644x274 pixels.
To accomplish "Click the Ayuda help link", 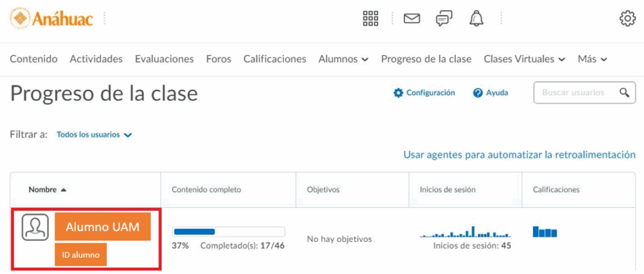I will [x=491, y=92].
